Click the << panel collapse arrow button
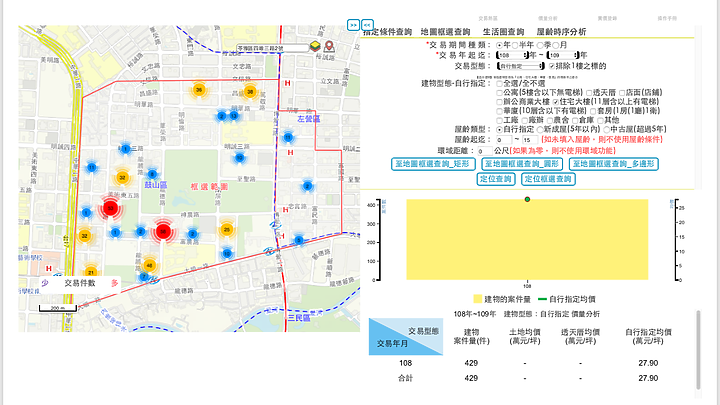This screenshot has width=720, height=405. coord(367,25)
